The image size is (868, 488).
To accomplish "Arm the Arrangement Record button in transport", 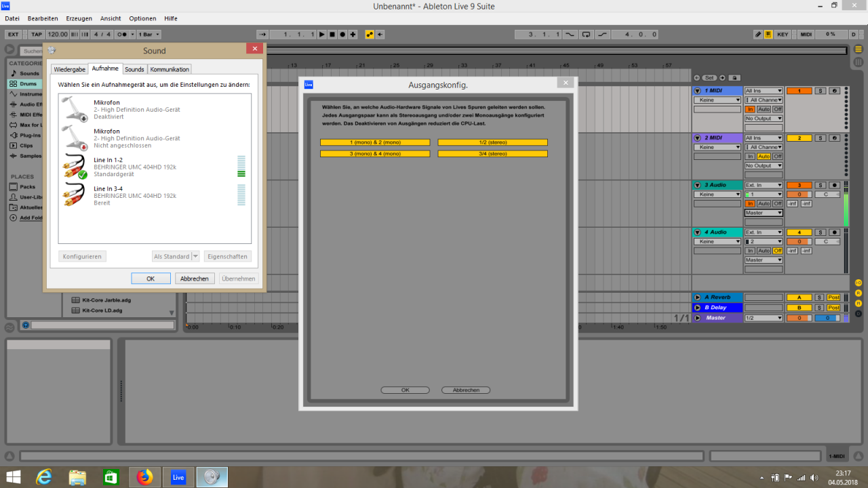I will coord(342,34).
